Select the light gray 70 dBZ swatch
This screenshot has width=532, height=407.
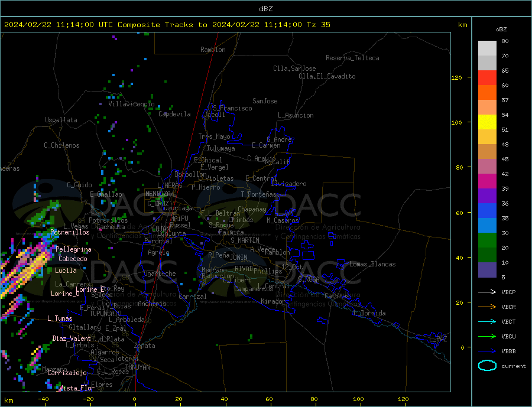pos(487,48)
